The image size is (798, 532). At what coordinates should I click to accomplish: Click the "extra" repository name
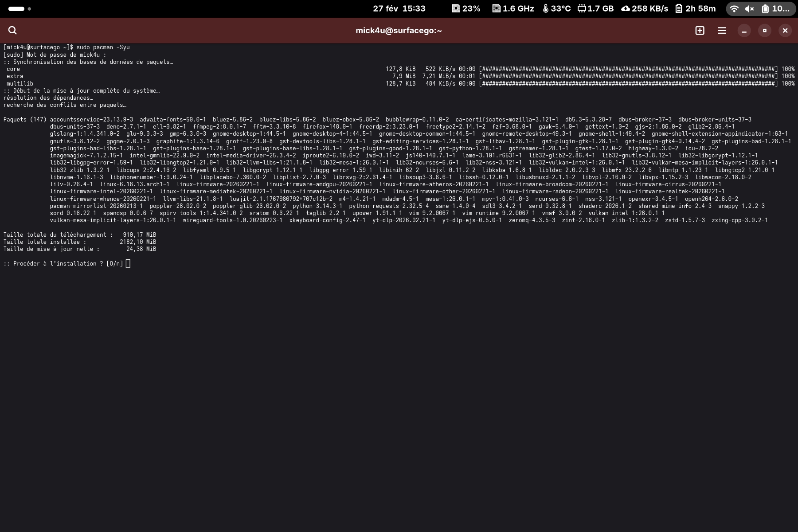[15, 76]
